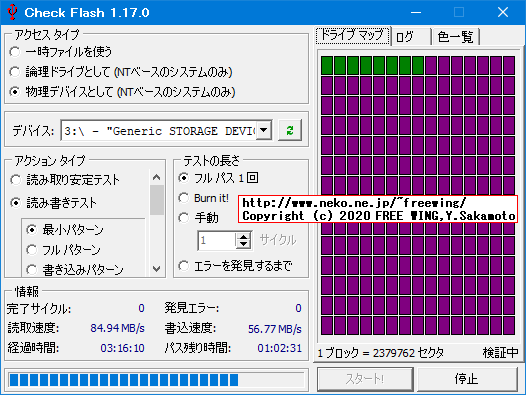Viewport: 526px width, 395px height.
Task: Click the 84.94 MB/s read speed value
Action: coord(117,328)
